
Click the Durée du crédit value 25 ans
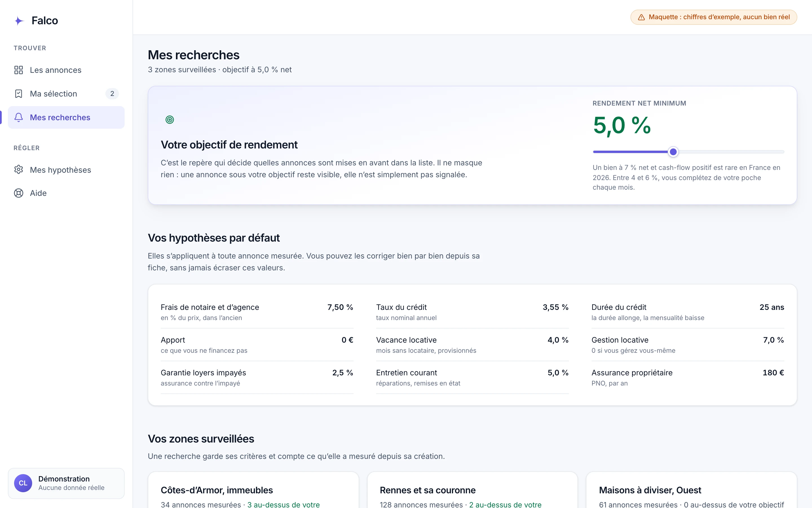pyautogui.click(x=772, y=307)
